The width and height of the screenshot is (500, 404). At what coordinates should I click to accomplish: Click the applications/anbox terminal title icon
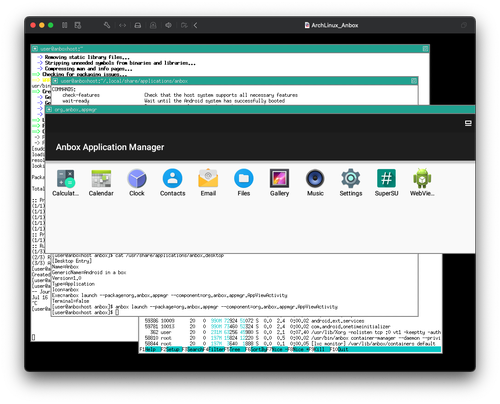coord(55,81)
